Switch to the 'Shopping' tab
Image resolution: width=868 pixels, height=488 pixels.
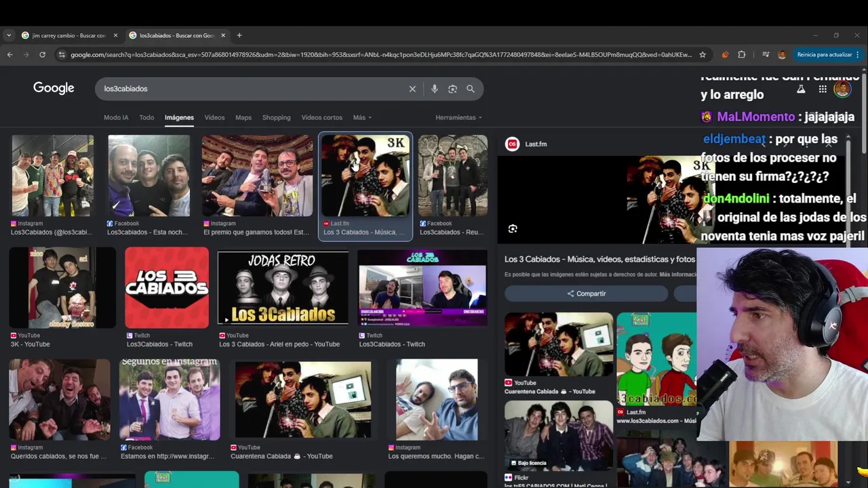(x=276, y=117)
